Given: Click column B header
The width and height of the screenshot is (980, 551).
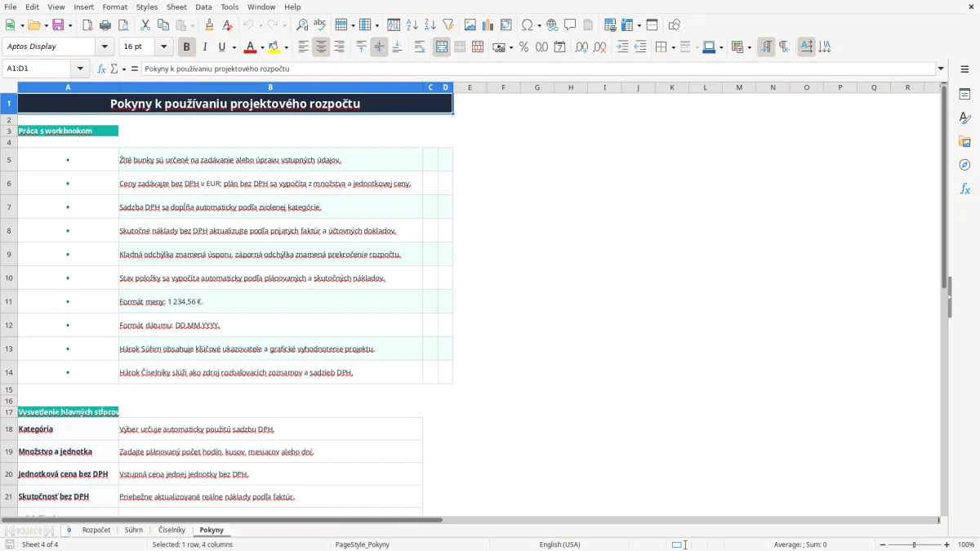Looking at the screenshot, I should (270, 87).
